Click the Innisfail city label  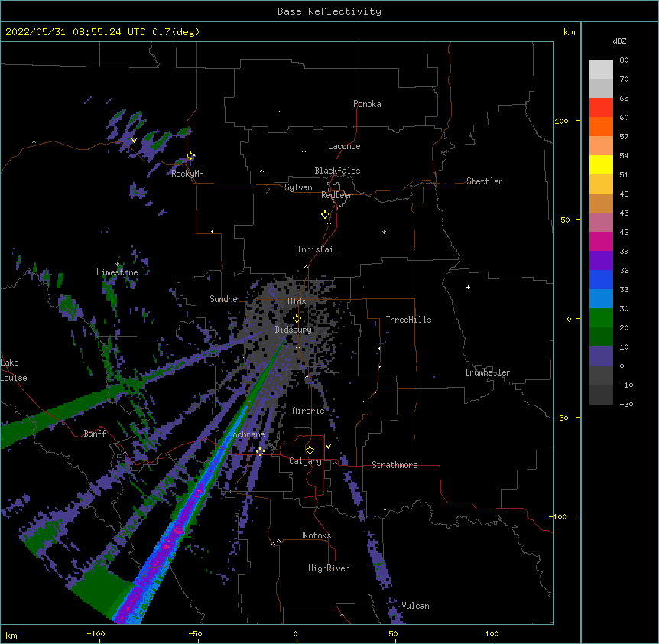tap(317, 249)
